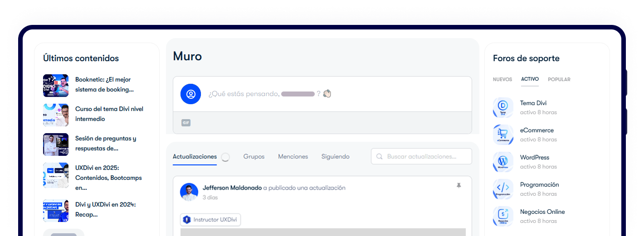Open the UXDivi en 2025 thumbnail
Screen dimensions: 644x236
[x=56, y=175]
